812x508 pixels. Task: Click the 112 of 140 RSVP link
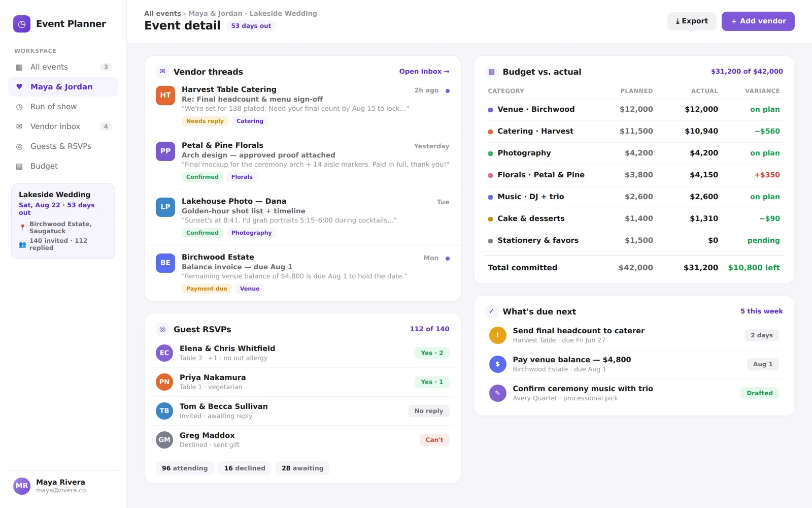coord(429,329)
